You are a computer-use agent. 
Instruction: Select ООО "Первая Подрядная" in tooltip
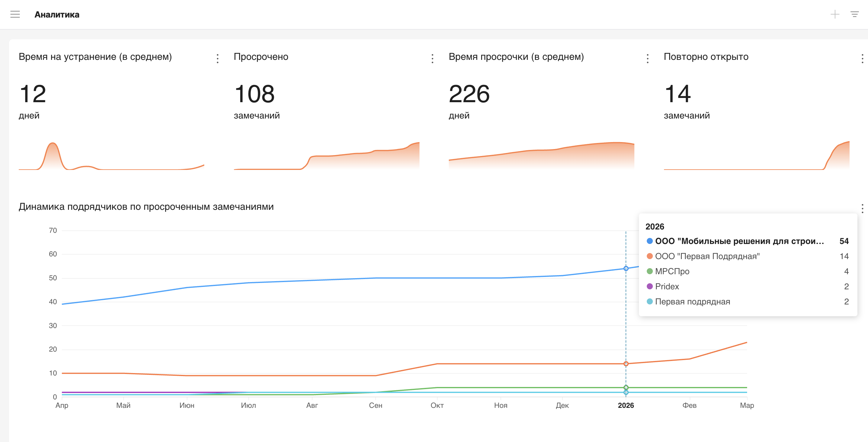(707, 256)
